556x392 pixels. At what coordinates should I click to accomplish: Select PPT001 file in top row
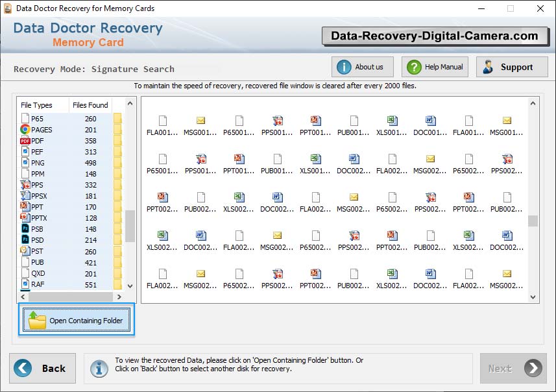[315, 125]
